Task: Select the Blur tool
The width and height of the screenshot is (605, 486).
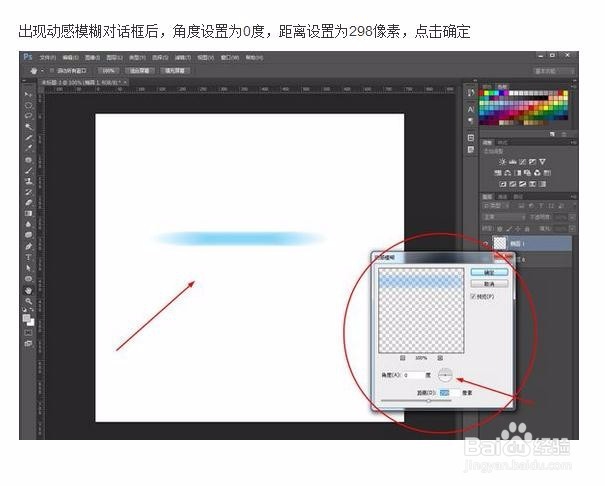Action: (28, 224)
